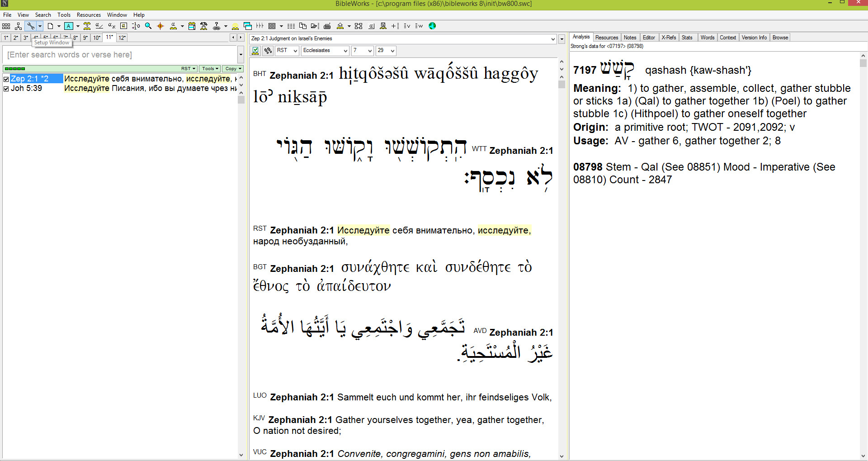
Task: Open the Resources menu
Action: coord(89,15)
